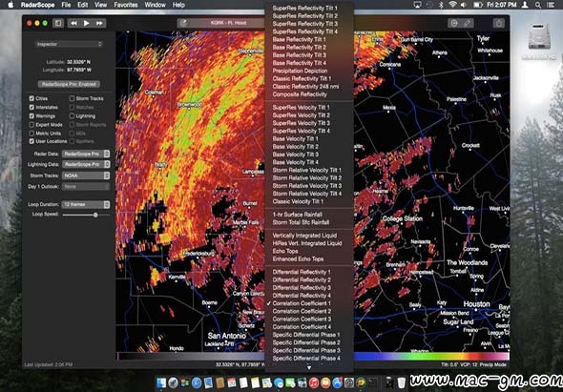Screen dimensions: 563x392
Task: Select SuperRes Reflectivity Tilt 1
Action: [309, 8]
